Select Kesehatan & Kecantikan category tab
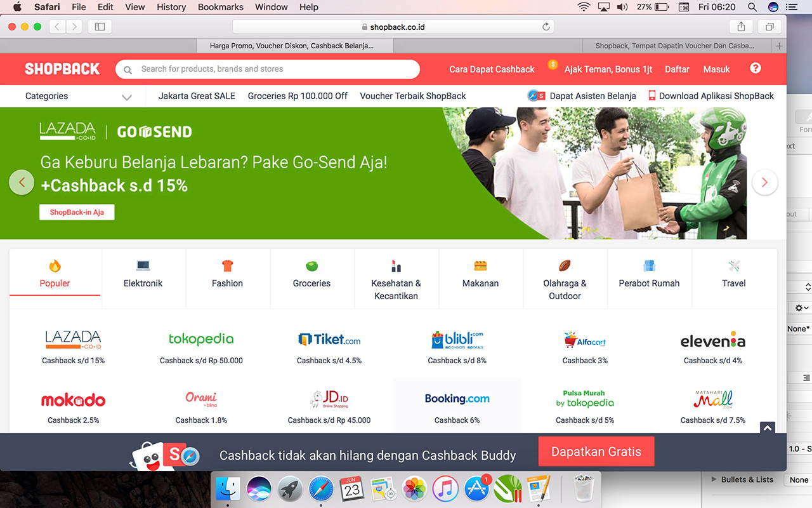 (x=396, y=279)
